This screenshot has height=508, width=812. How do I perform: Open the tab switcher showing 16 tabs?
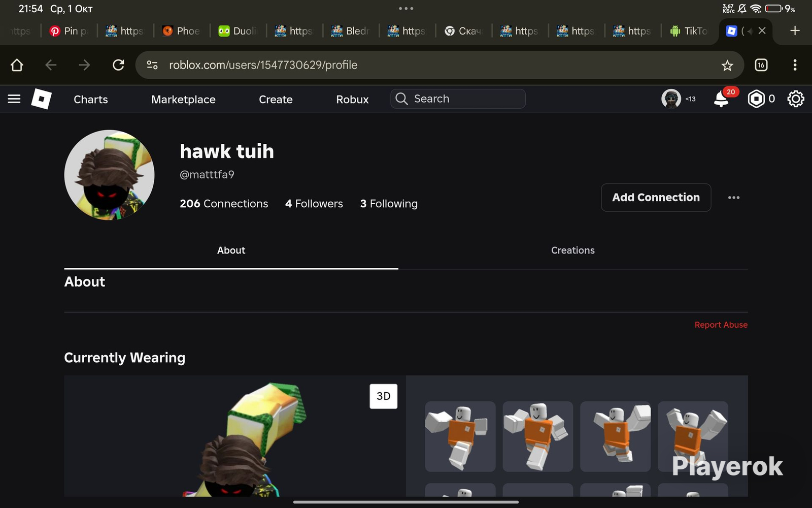tap(761, 65)
